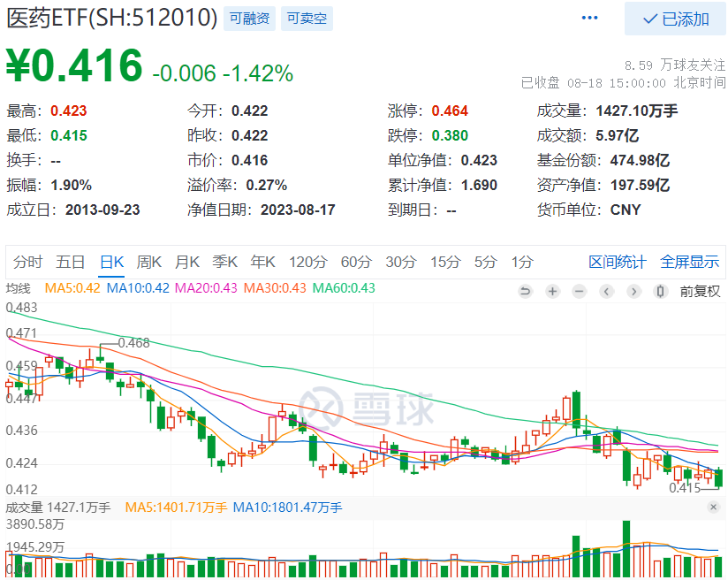This screenshot has height=580, width=728.
Task: Switch to the 分时 chart tab
Action: point(27,262)
